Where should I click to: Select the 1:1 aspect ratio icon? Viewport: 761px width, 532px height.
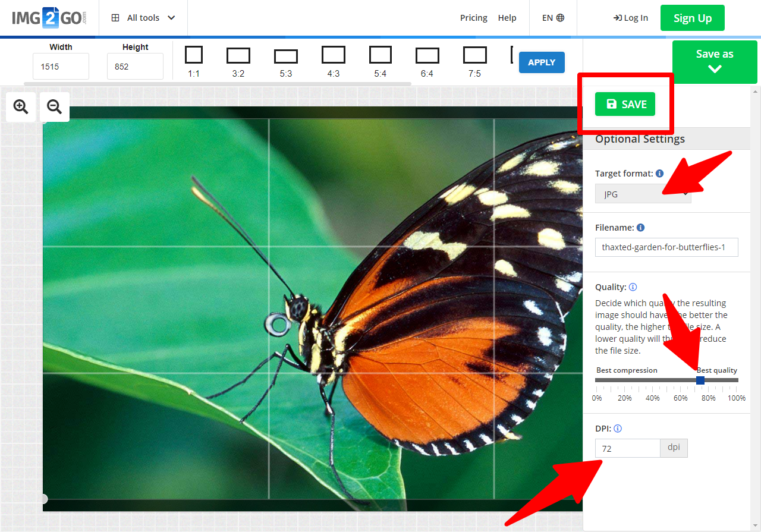(x=193, y=55)
